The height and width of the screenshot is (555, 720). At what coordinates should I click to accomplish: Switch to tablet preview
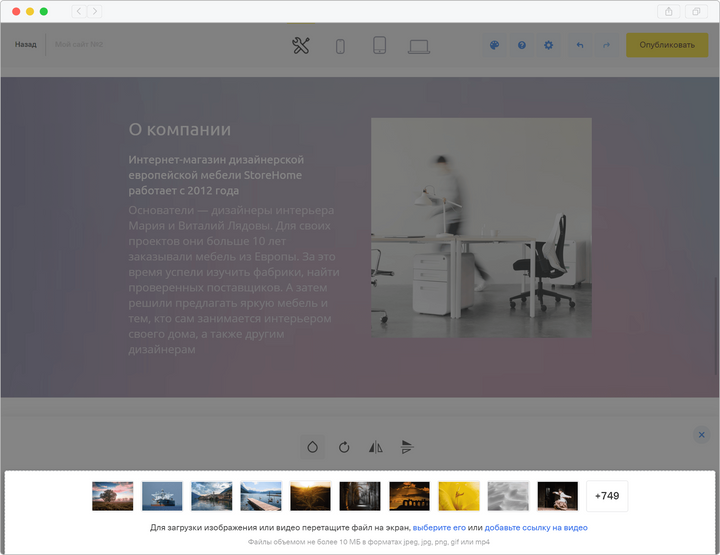pyautogui.click(x=379, y=45)
